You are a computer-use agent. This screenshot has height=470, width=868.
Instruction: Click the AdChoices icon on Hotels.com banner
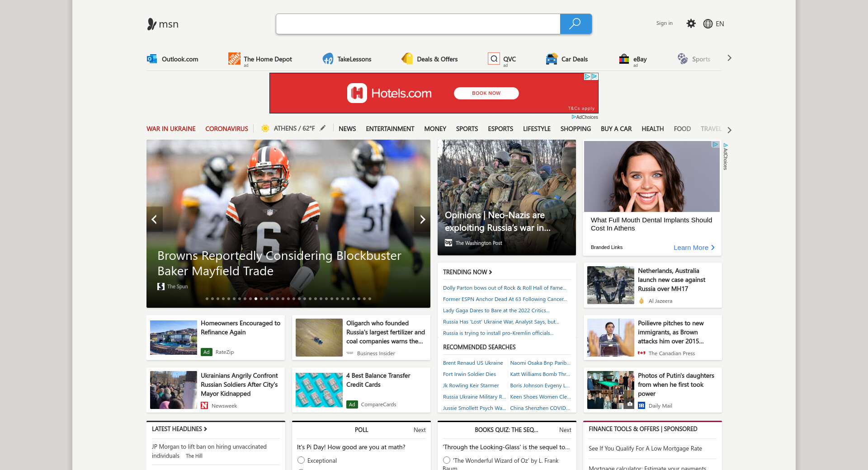[x=587, y=76]
